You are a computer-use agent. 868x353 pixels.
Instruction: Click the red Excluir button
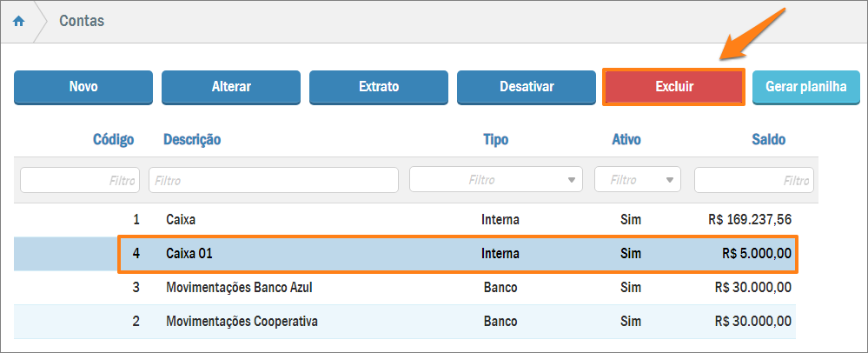pyautogui.click(x=673, y=87)
